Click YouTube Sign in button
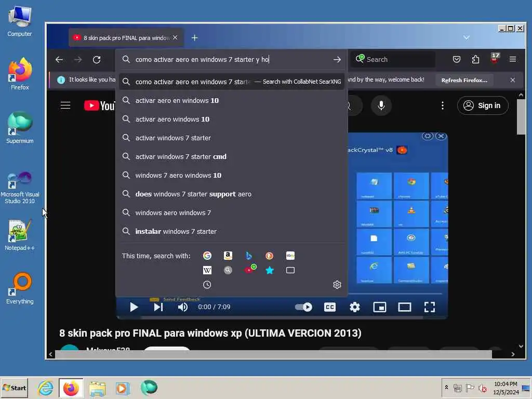This screenshot has width=532, height=399. pos(483,105)
